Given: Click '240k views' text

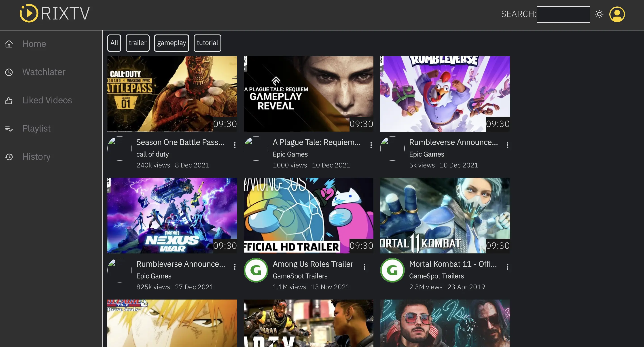Looking at the screenshot, I should [153, 165].
